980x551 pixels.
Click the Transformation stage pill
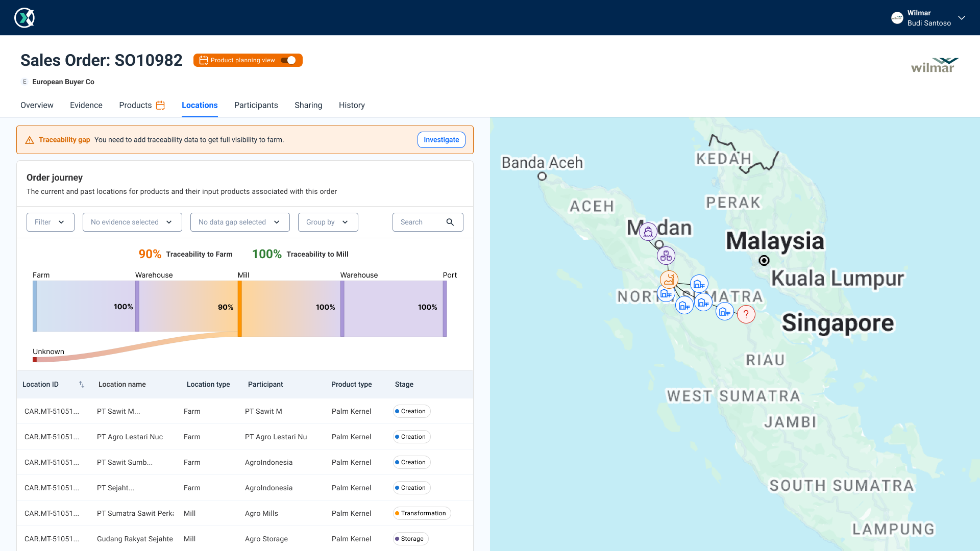[422, 513]
